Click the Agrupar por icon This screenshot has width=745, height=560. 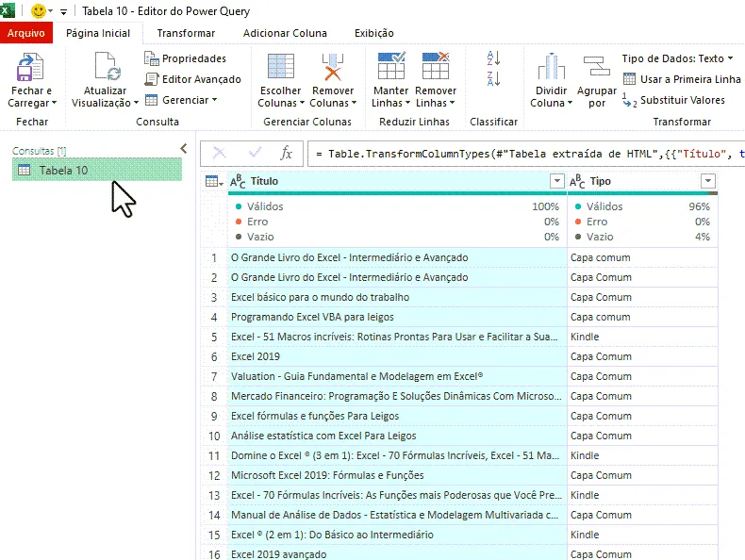pyautogui.click(x=596, y=66)
